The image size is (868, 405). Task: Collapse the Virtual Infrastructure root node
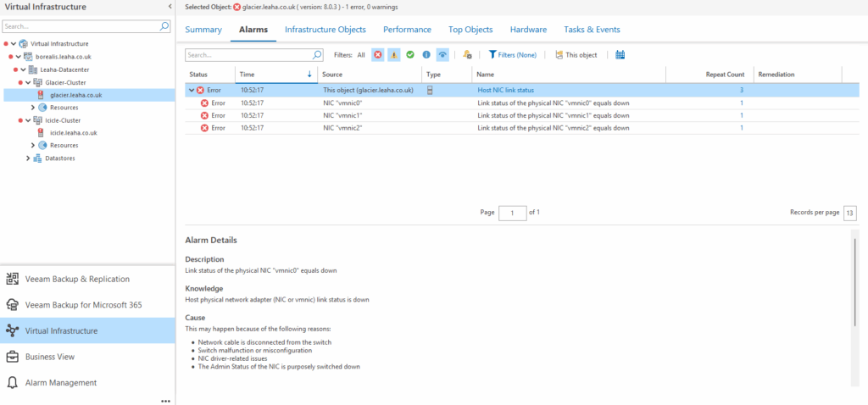coord(13,44)
